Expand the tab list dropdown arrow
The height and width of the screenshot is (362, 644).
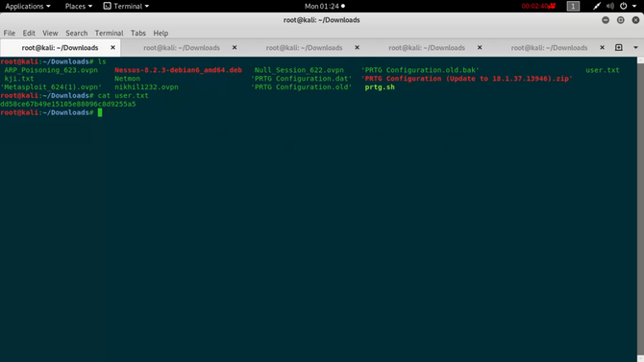[635, 48]
